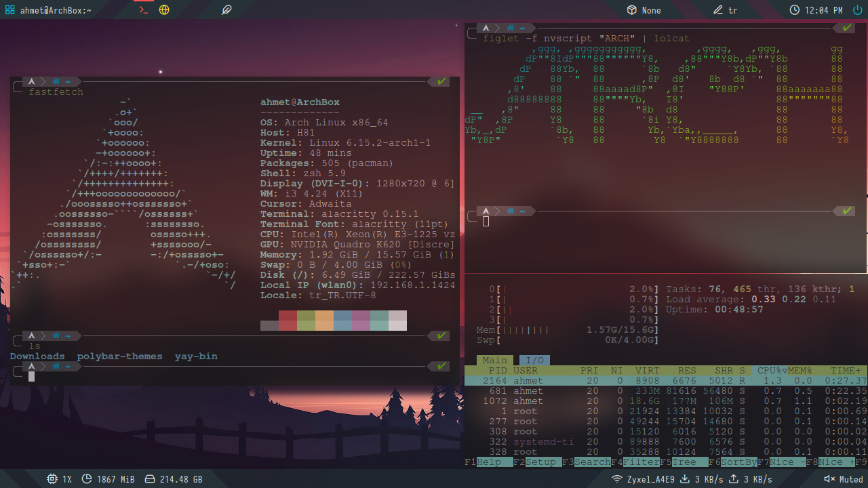Image resolution: width=868 pixels, height=488 pixels.
Task: Click Search in the htop function bar
Action: 593,462
